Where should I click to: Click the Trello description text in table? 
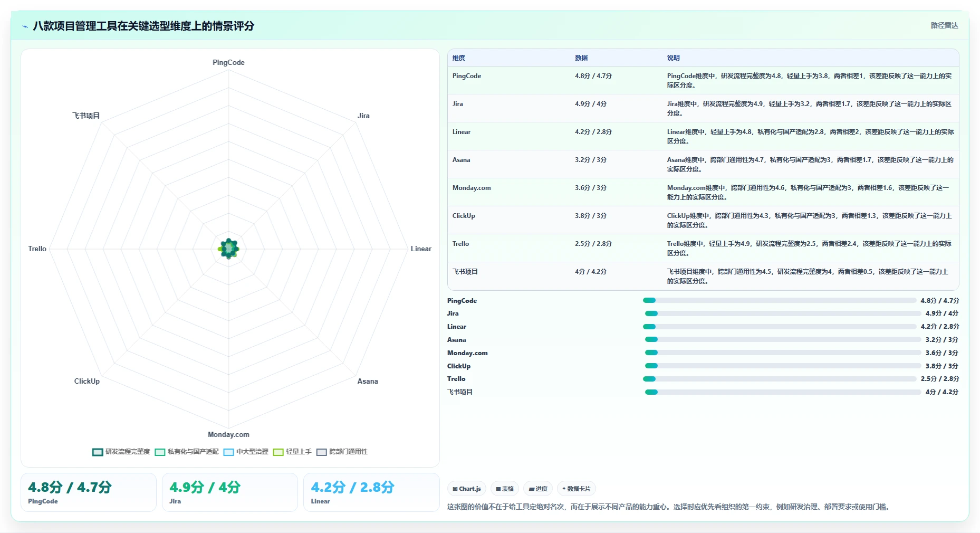pyautogui.click(x=810, y=249)
